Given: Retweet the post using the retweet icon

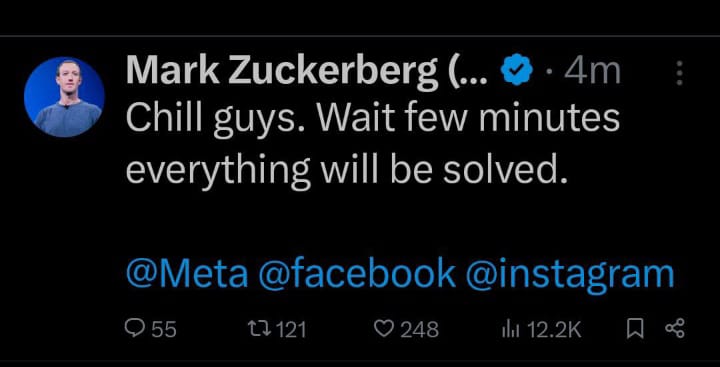Looking at the screenshot, I should [257, 329].
